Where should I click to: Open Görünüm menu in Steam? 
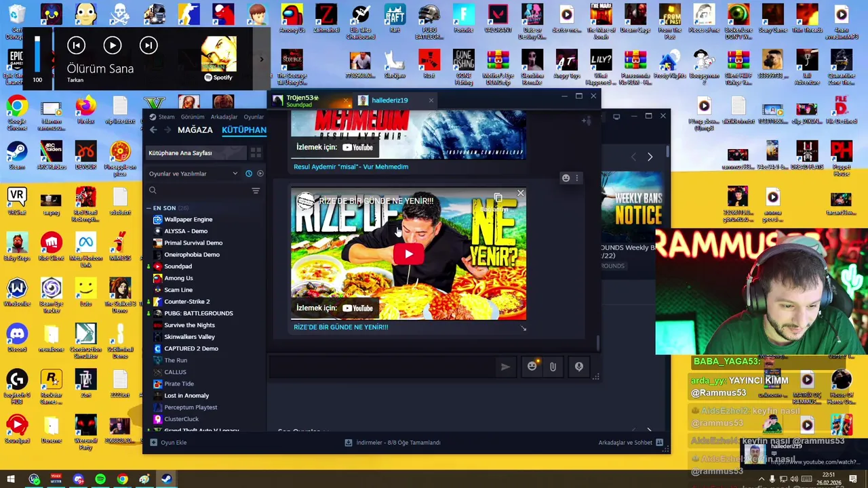pos(192,117)
